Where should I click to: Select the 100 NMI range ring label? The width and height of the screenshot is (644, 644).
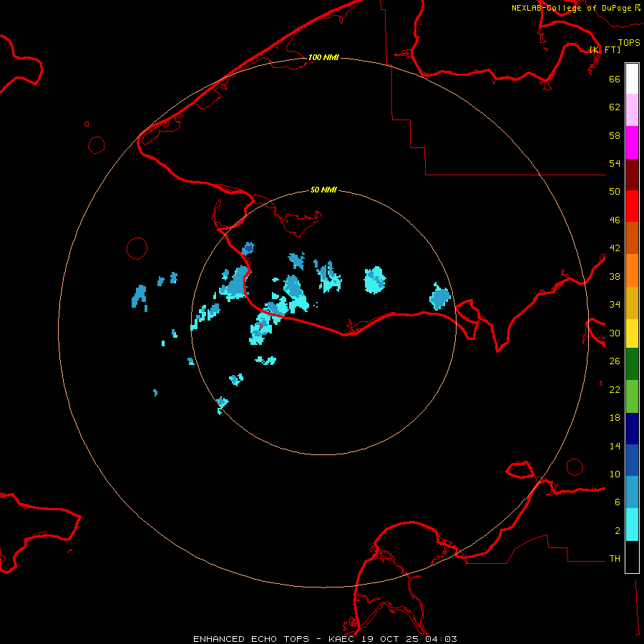tap(323, 57)
